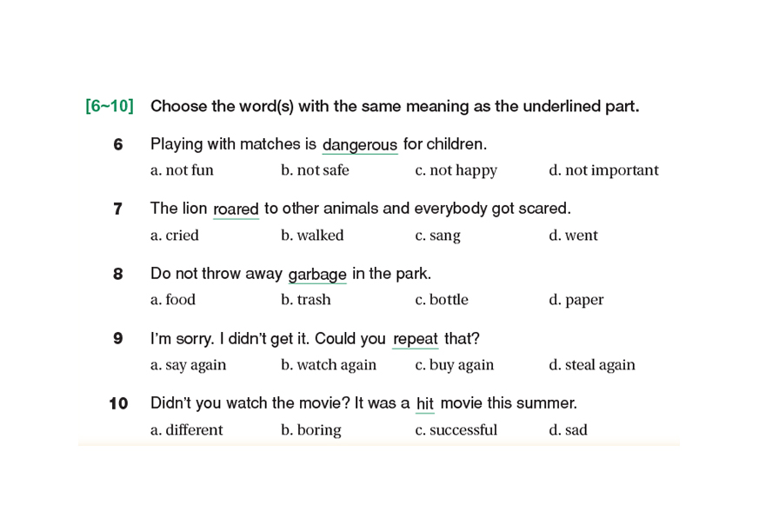
Task: Select 'a. say again' for question 9
Action: point(189,365)
